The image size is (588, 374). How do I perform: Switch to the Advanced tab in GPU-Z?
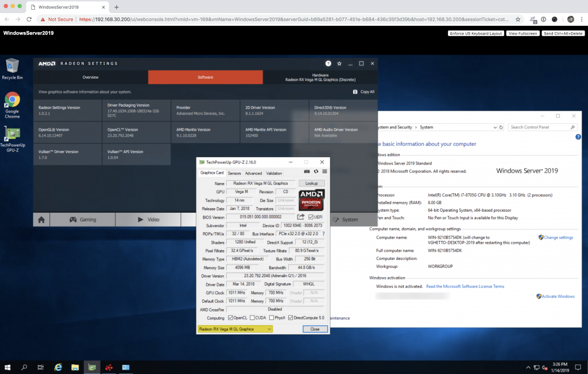coord(253,173)
